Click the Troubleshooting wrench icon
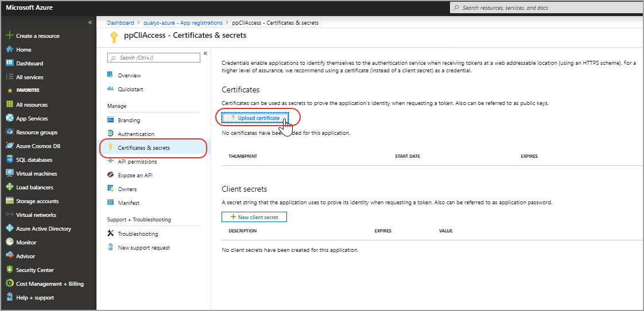 (x=110, y=234)
